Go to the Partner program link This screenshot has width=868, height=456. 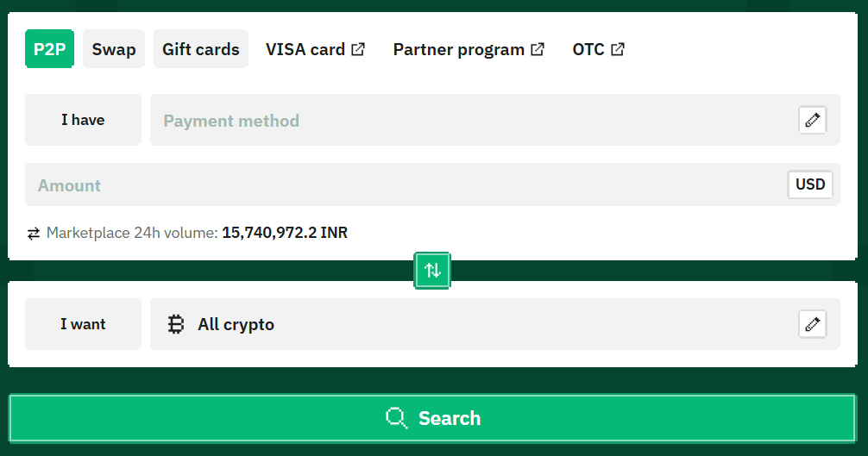458,49
